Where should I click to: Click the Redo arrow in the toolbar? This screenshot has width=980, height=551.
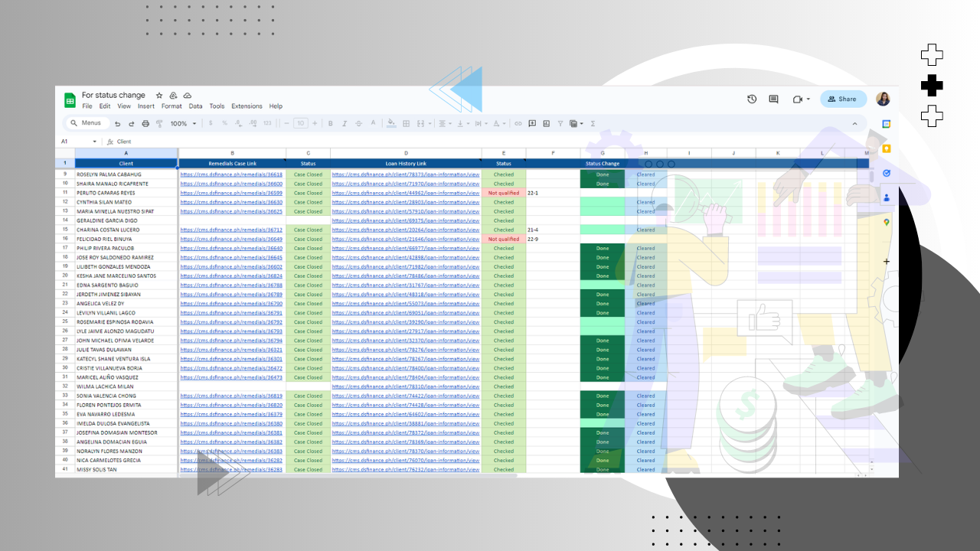point(132,123)
